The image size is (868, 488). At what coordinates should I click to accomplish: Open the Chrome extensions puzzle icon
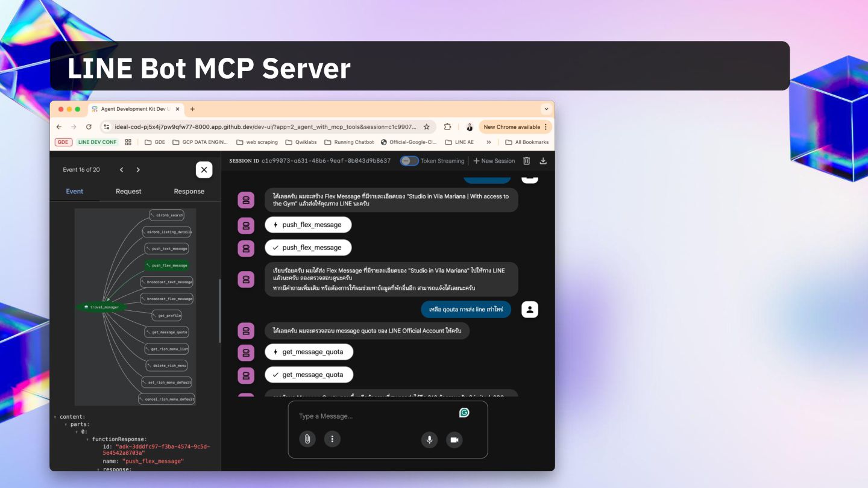click(447, 127)
